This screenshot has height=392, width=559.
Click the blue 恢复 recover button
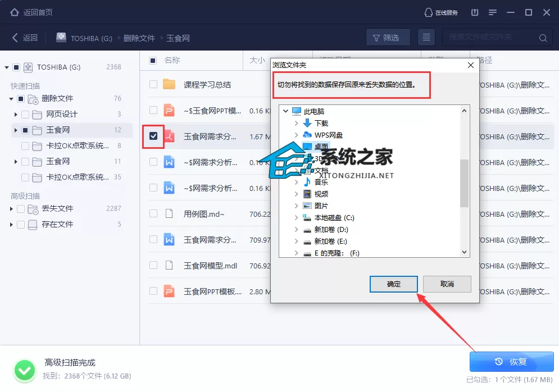(x=512, y=362)
